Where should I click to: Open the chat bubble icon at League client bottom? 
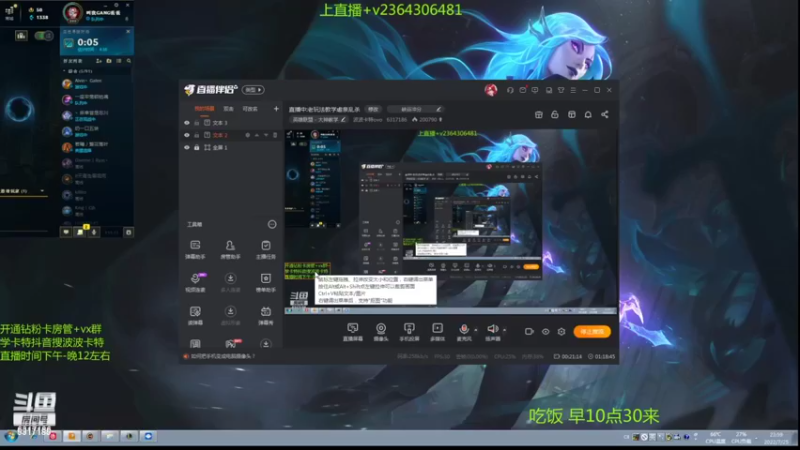pyautogui.click(x=66, y=232)
